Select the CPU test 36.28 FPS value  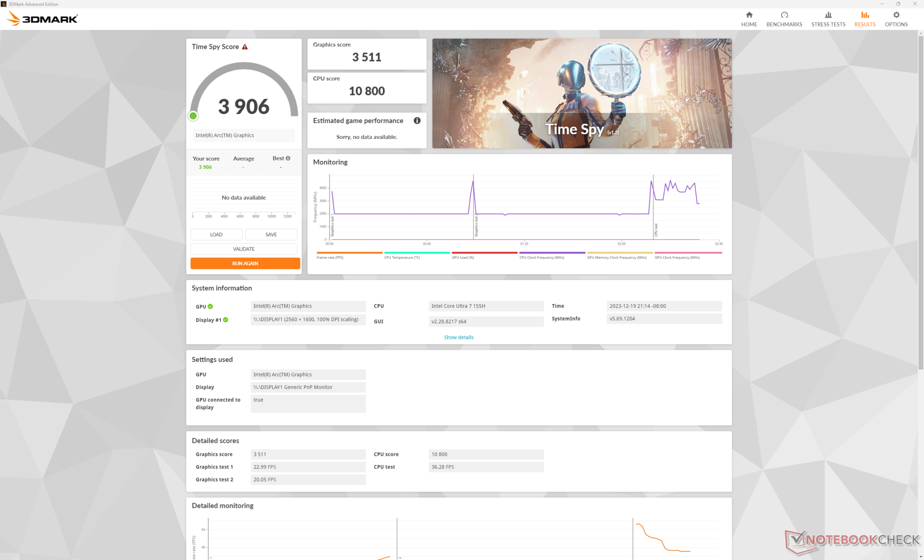[486, 467]
